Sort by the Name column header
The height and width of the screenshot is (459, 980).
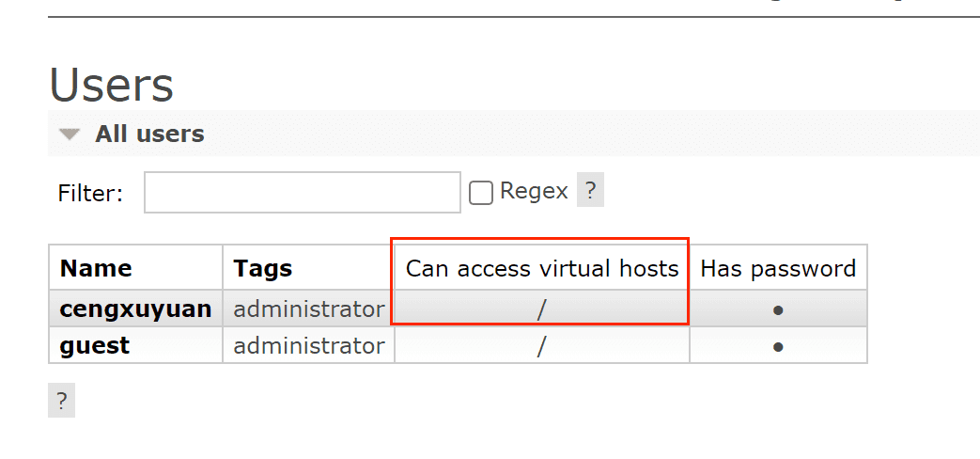tap(96, 269)
